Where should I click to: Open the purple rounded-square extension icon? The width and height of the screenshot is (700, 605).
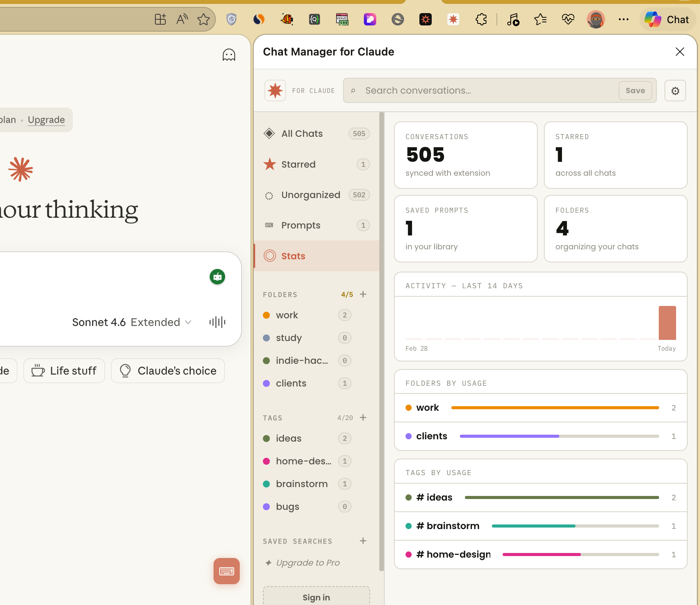point(370,19)
